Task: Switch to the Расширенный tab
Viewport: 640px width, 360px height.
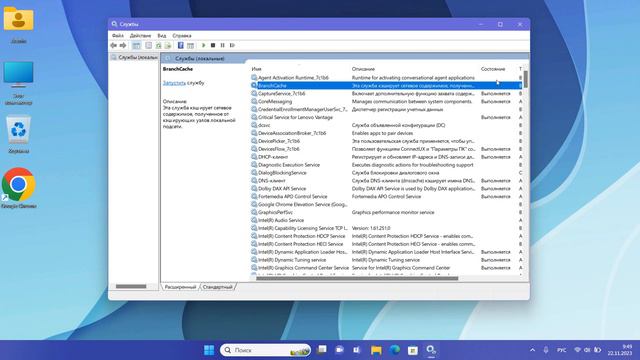Action: 180,287
